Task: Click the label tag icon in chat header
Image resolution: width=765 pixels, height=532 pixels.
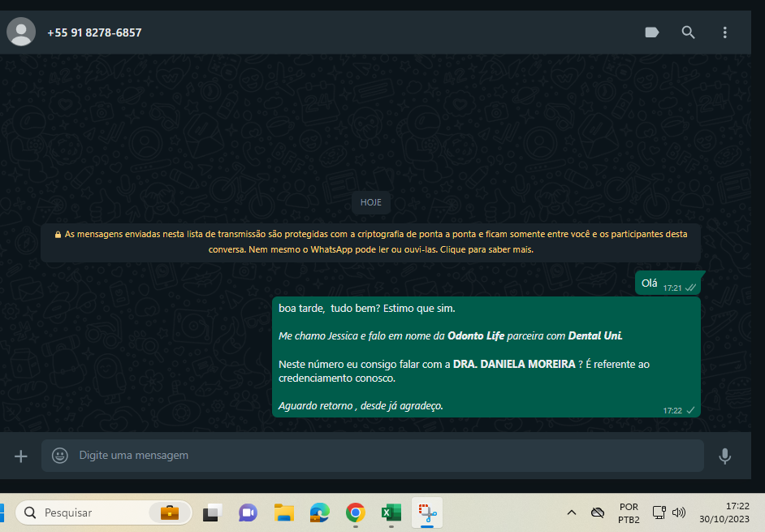Action: tap(652, 32)
